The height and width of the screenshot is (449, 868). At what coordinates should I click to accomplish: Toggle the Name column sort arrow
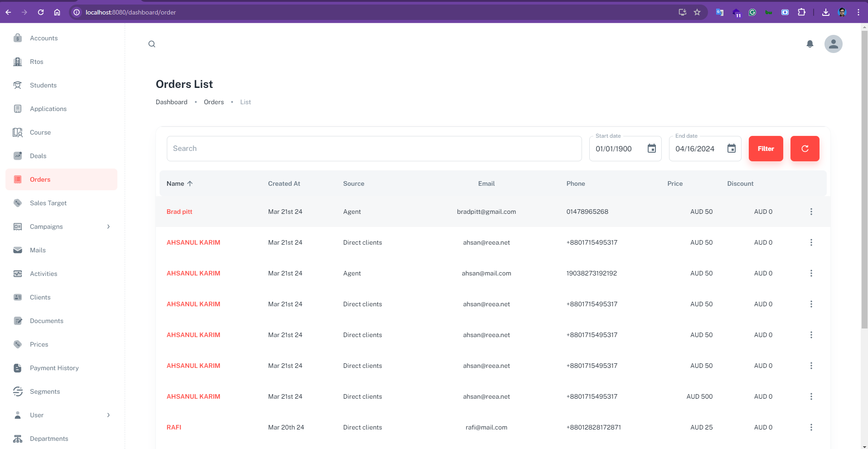pos(190,183)
